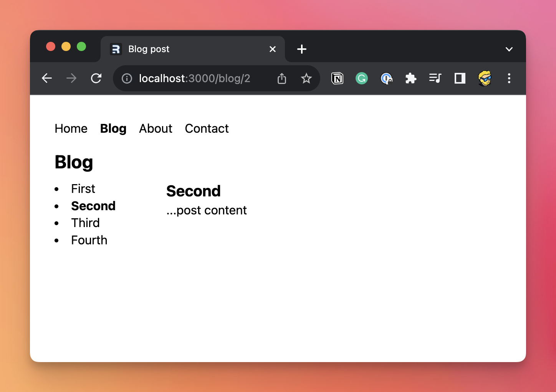Go to the Home nav link
Screen dimensions: 556x392
click(x=71, y=128)
